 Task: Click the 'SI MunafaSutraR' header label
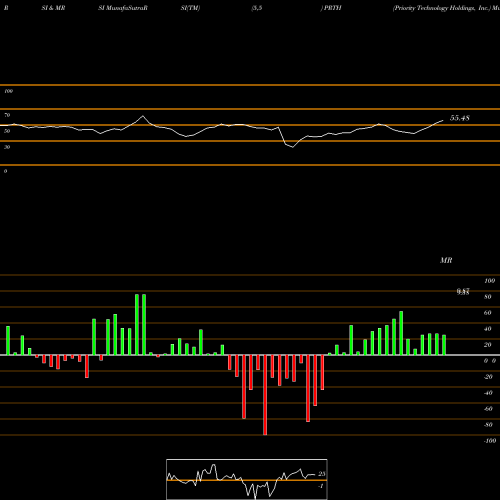[x=123, y=8]
